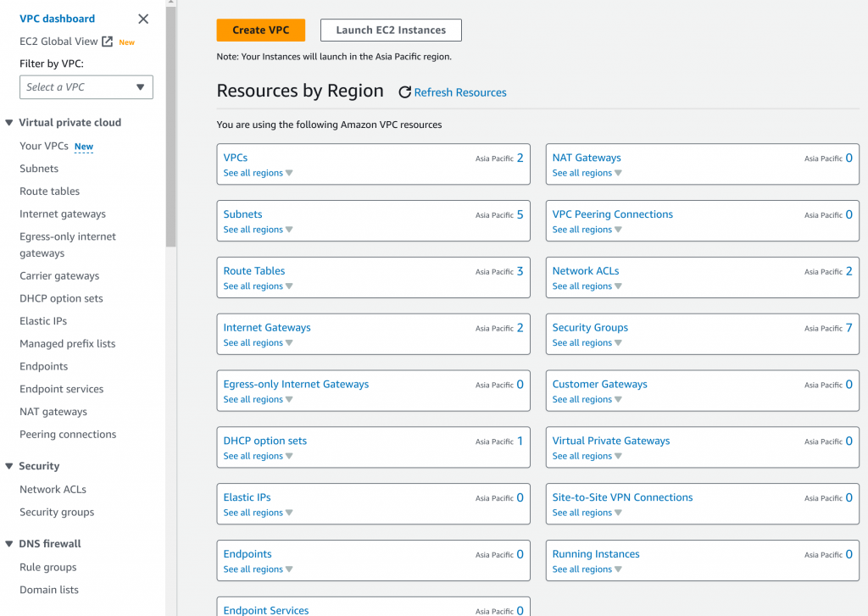Expand See all regions under Security Groups
Viewport: 868px width, 616px height.
tap(587, 343)
